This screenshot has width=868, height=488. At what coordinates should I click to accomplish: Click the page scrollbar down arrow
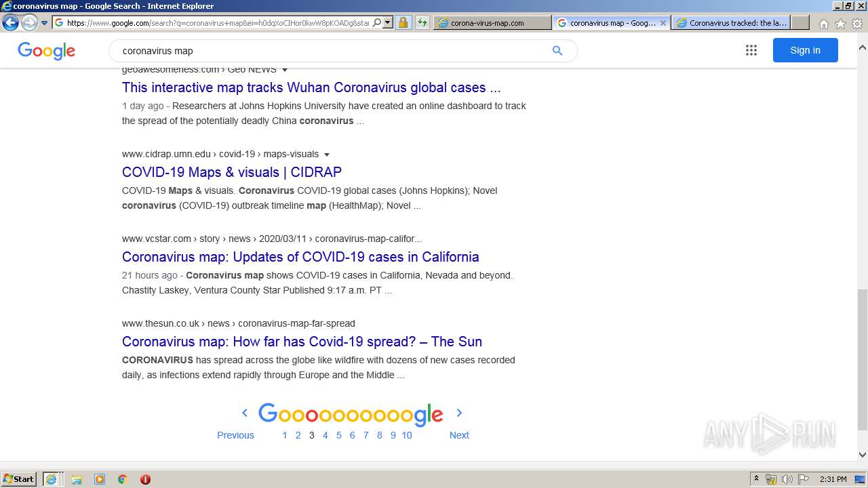(863, 455)
